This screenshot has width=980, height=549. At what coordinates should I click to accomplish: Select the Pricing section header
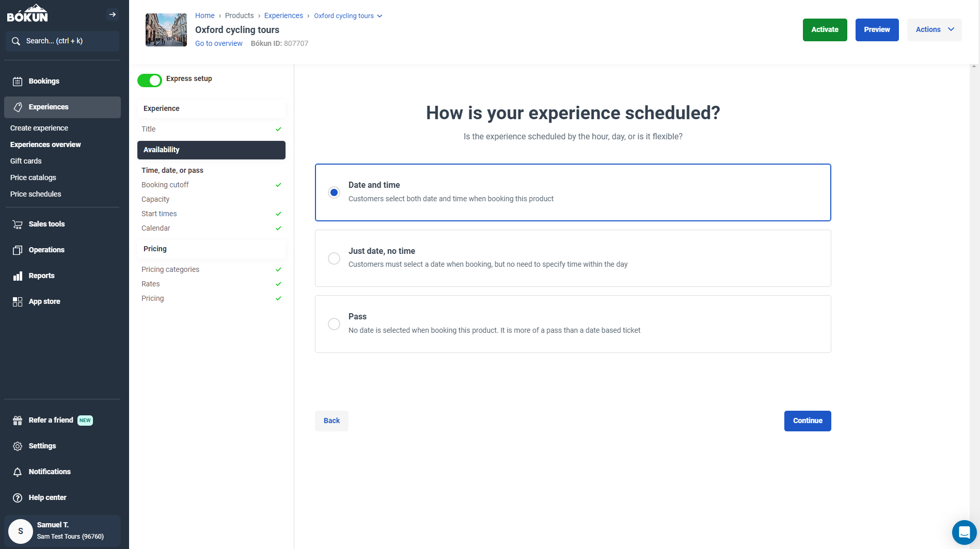point(211,249)
